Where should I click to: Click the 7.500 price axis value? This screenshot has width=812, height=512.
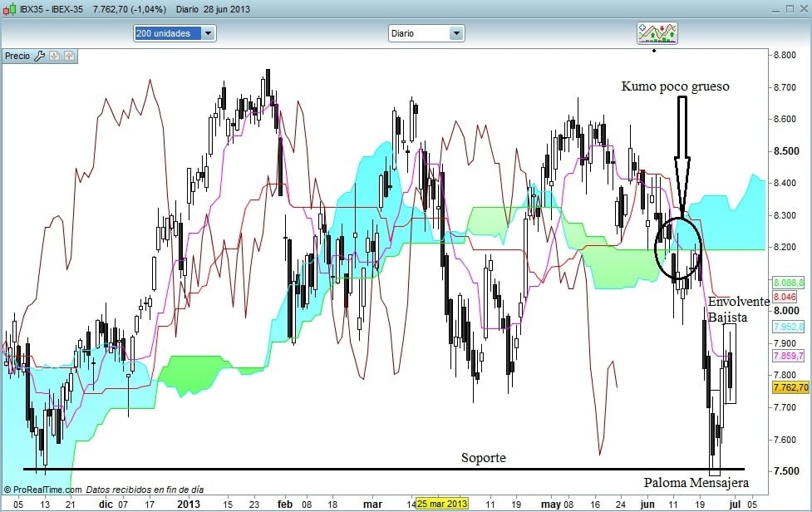point(786,471)
